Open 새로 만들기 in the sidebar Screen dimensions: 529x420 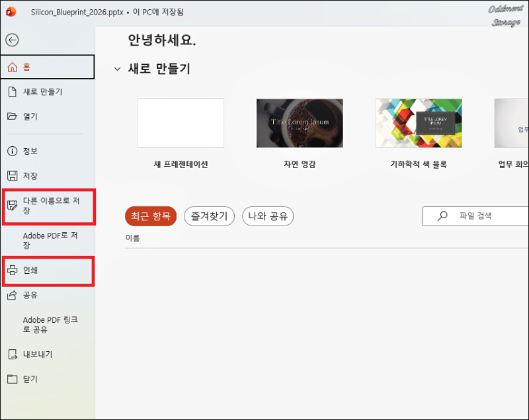click(x=48, y=92)
